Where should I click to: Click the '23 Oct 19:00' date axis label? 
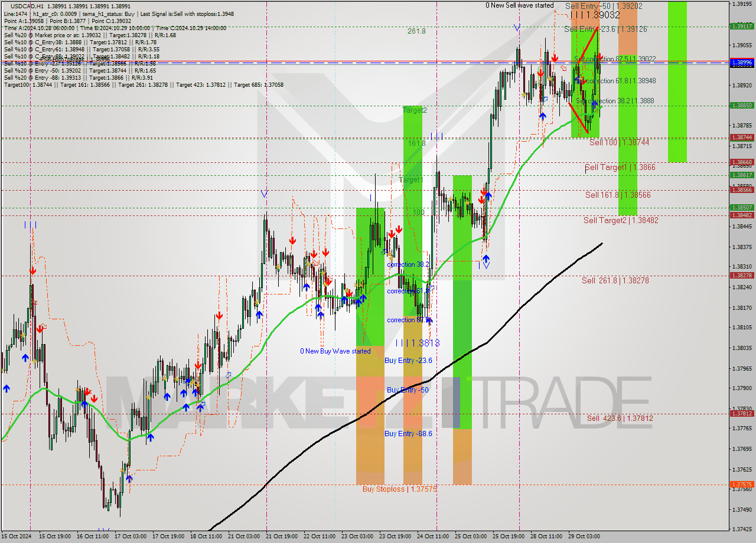(395, 537)
